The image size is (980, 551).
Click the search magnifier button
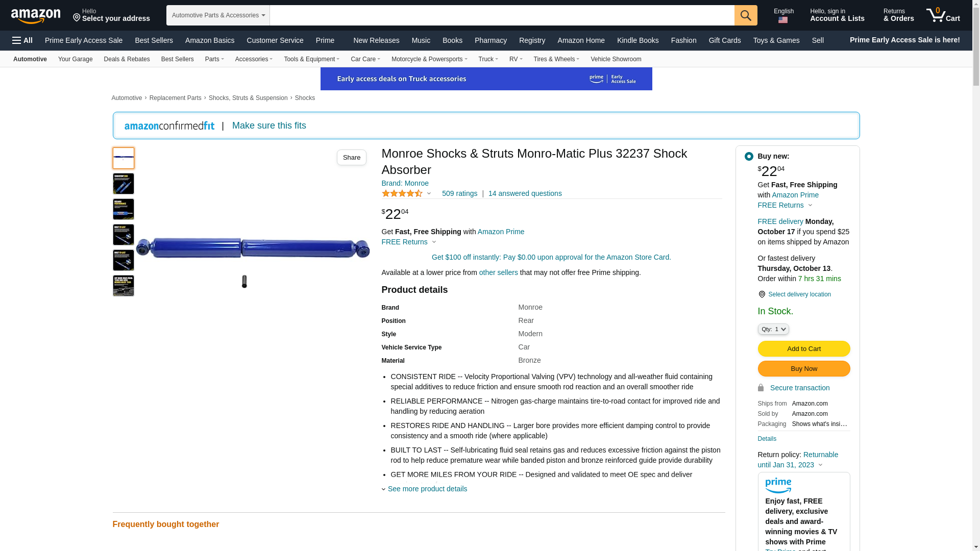[x=746, y=15]
